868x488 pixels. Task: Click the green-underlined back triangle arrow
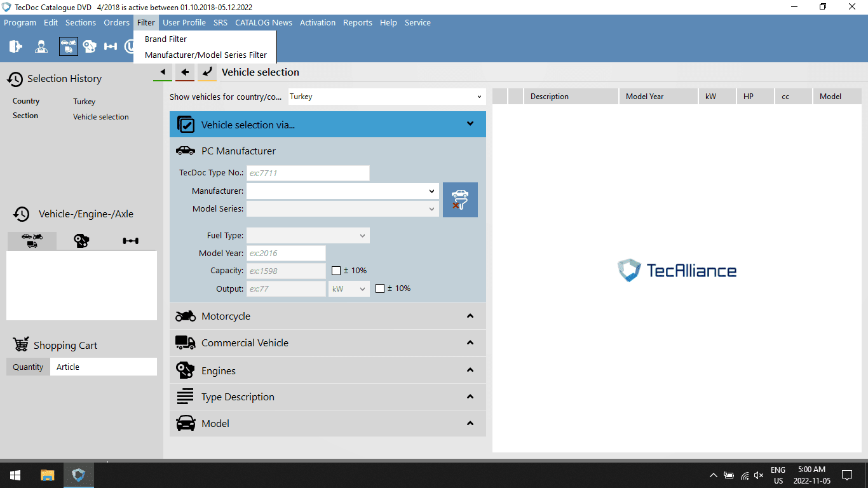point(163,72)
